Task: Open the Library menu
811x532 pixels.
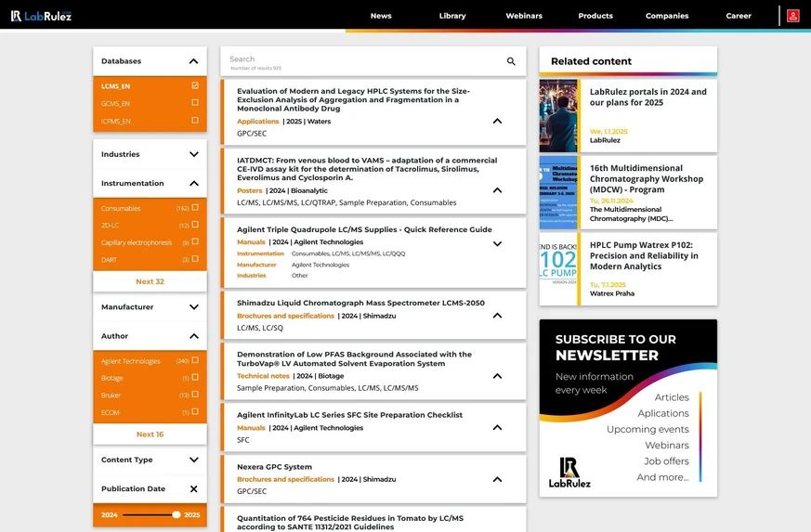Action: coord(452,16)
